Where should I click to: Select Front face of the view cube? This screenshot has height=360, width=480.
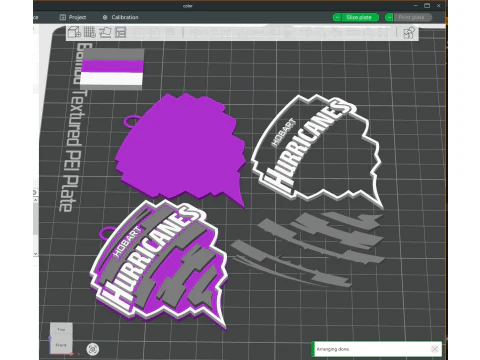[61, 345]
